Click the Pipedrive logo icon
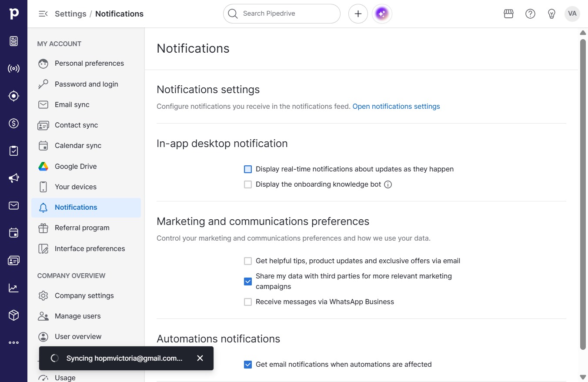Image resolution: width=588 pixels, height=382 pixels. tap(14, 13)
